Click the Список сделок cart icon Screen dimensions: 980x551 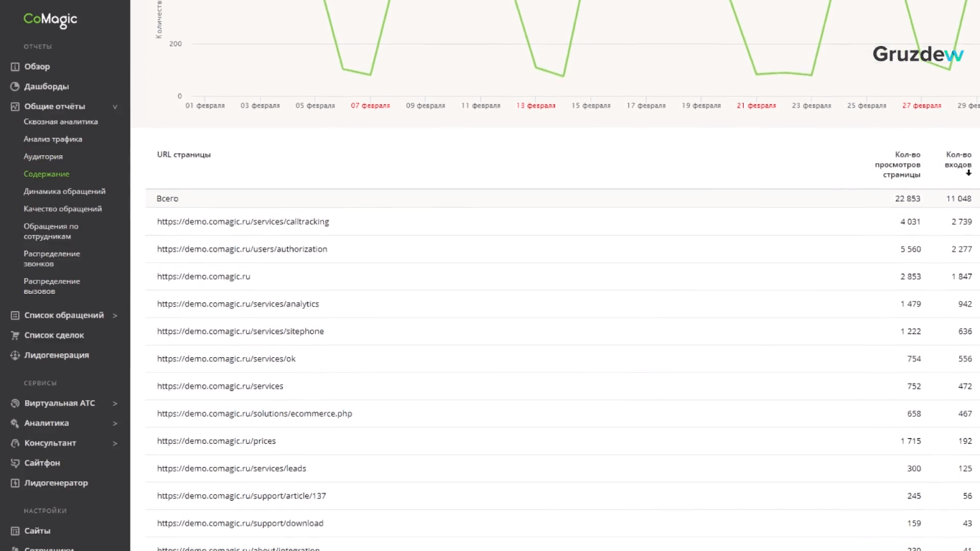point(14,335)
